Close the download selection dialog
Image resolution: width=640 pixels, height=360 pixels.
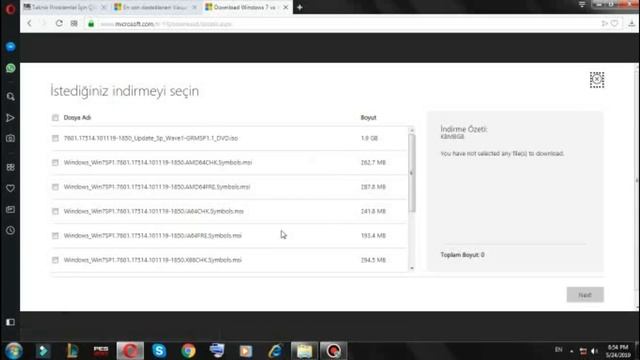(597, 80)
